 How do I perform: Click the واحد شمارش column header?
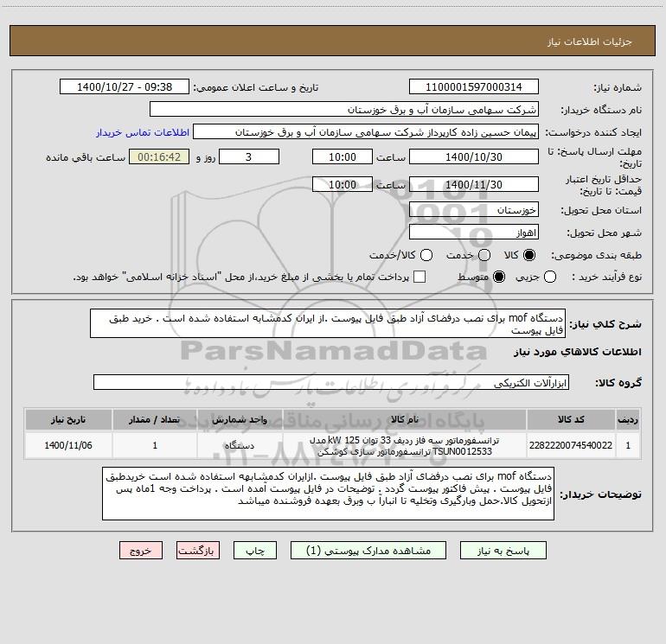point(240,420)
